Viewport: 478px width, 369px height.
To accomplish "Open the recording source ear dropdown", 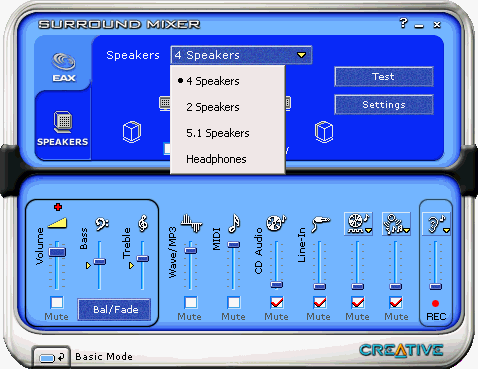I will click(x=436, y=223).
